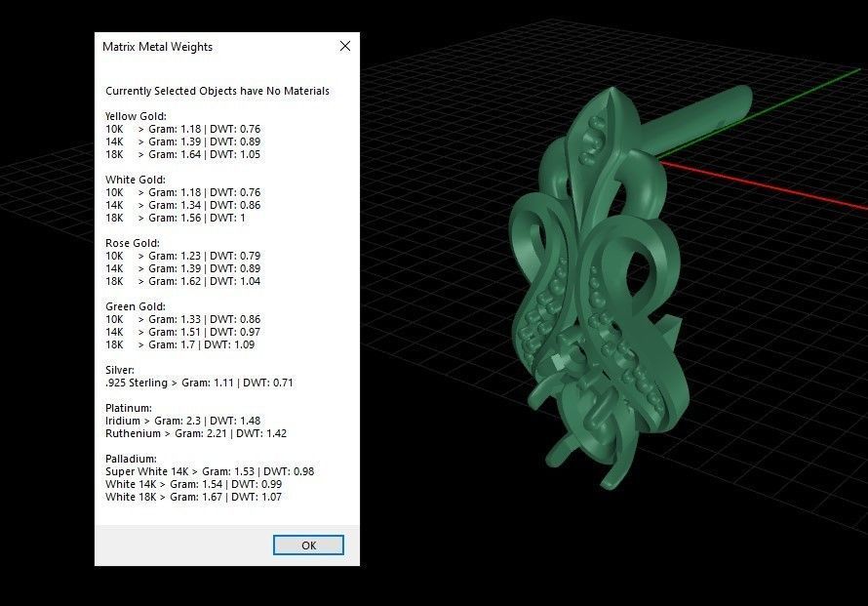Screen dimensions: 868x606
Task: Click the Iridium Gram: 2.3 row
Action: click(x=182, y=421)
